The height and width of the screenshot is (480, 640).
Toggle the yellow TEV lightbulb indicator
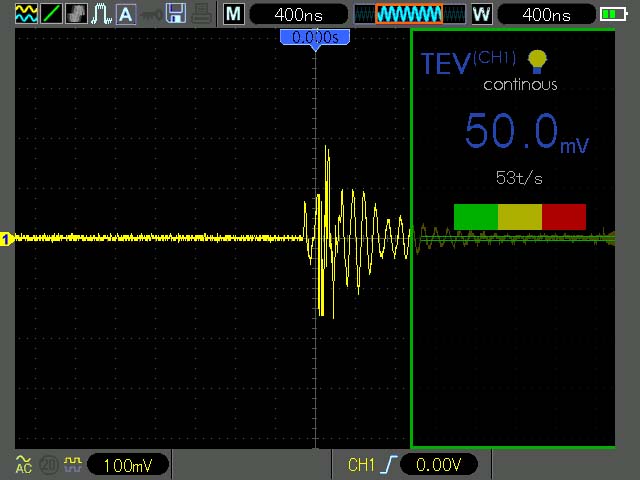tap(537, 62)
